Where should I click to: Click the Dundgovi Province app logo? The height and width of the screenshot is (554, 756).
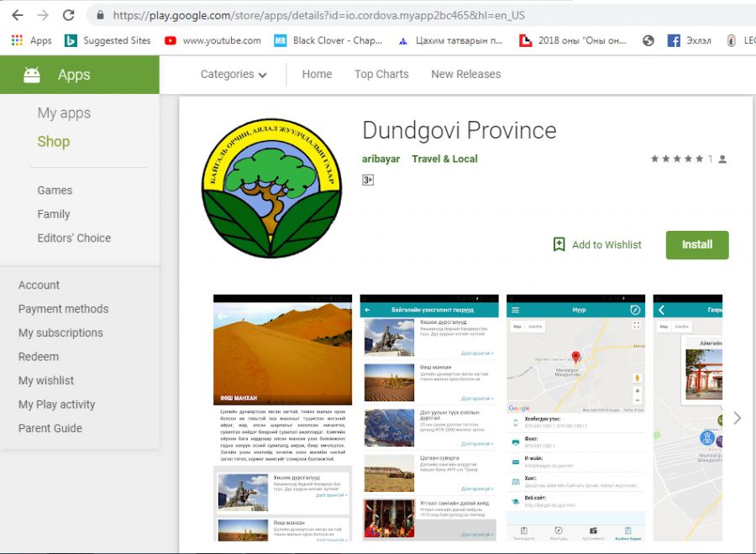272,188
